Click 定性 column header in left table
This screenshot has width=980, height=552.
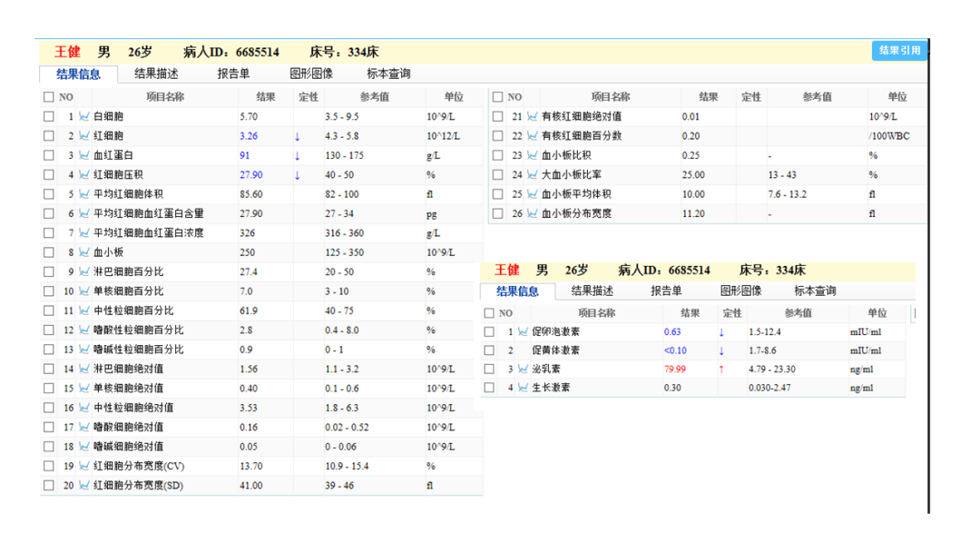309,97
